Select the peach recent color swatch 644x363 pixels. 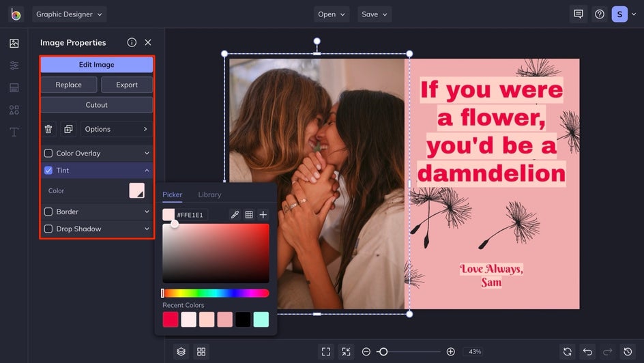tap(207, 319)
